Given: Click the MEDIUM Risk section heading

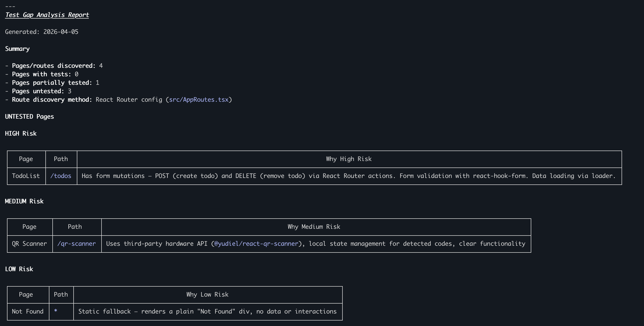Looking at the screenshot, I should pos(24,201).
